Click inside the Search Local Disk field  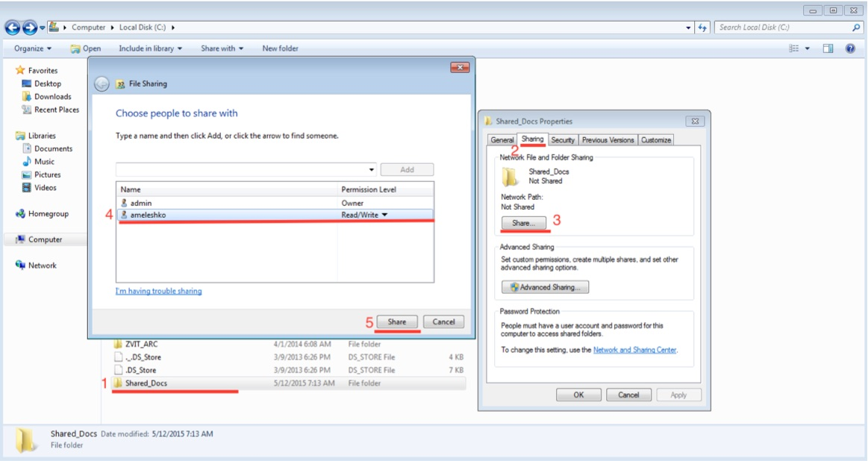[x=784, y=27]
